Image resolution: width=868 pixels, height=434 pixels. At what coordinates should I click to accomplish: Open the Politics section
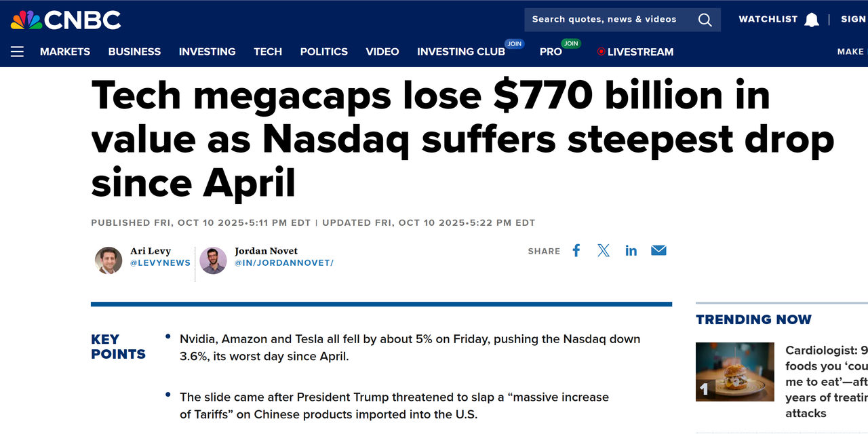324,52
